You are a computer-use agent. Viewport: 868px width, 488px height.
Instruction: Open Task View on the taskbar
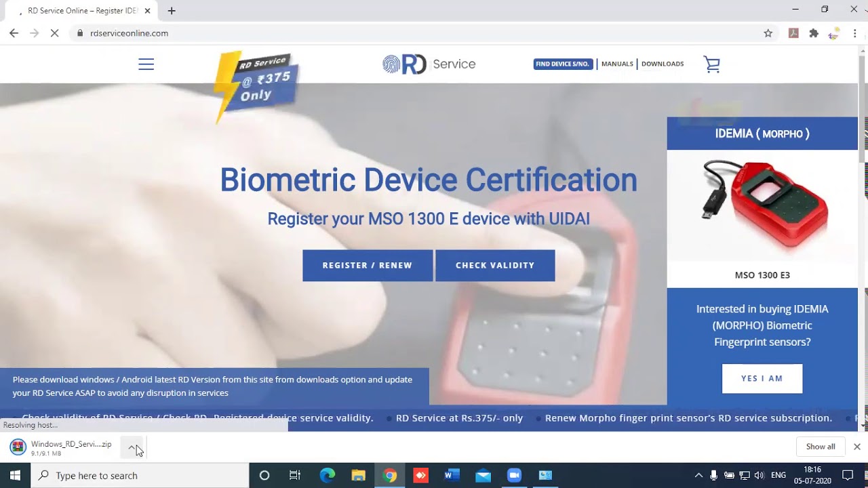(x=295, y=476)
